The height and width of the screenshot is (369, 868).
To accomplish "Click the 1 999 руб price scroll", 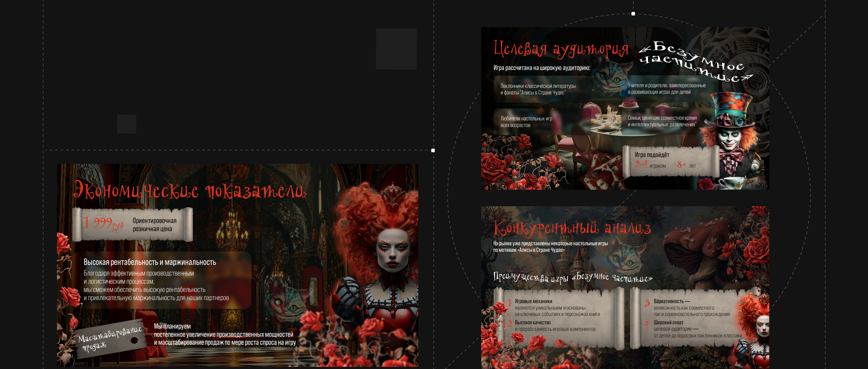I will click(133, 224).
